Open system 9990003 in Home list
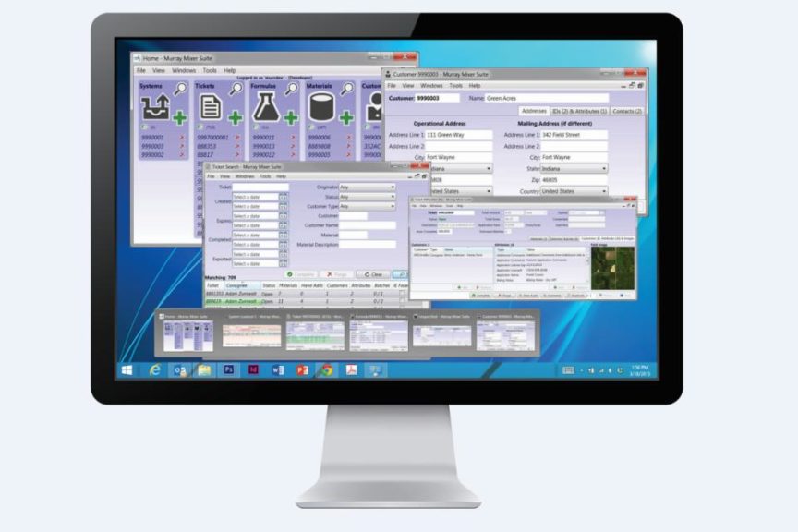Screen dimensions: 798x532 [x=152, y=146]
